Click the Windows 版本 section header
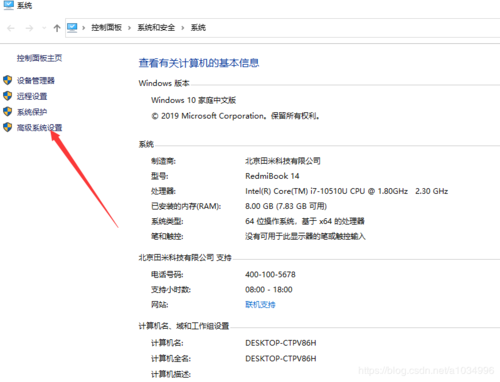 pyautogui.click(x=164, y=83)
